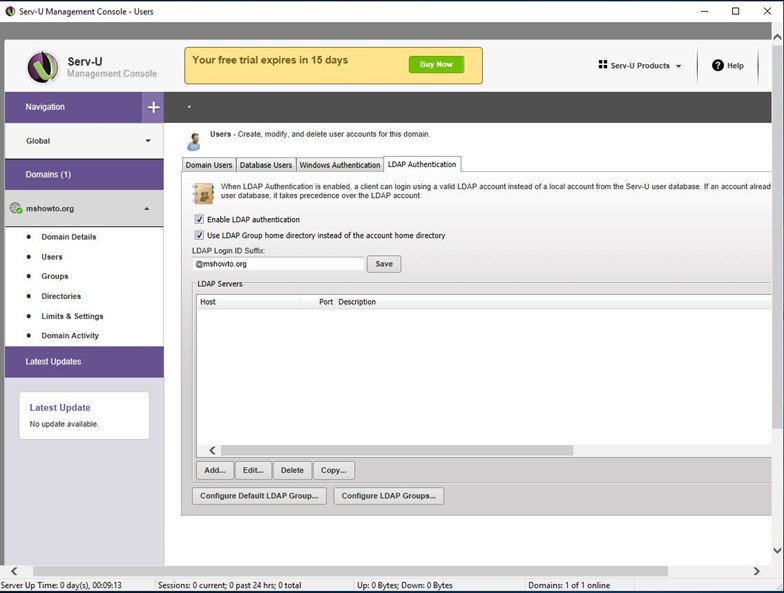Switch to the Database Users tab
Viewport: 784px width, 593px height.
coord(266,165)
